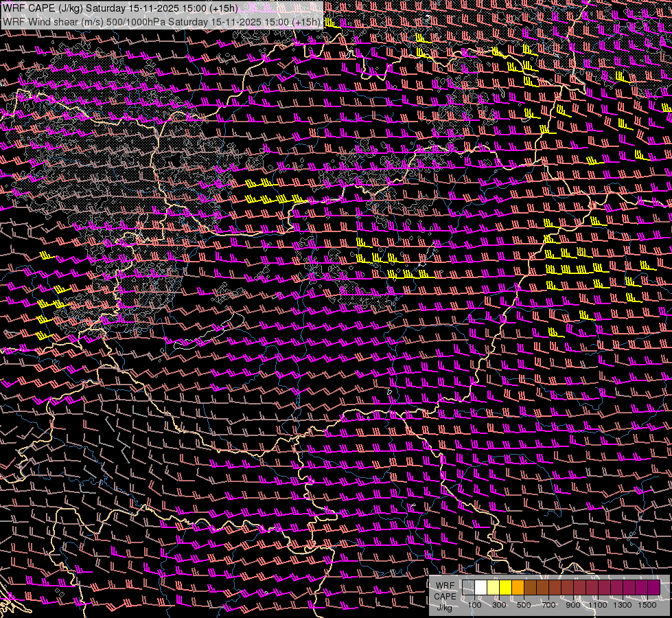Choose the rightmost purple legend swatch
The image size is (672, 618).
(x=653, y=588)
